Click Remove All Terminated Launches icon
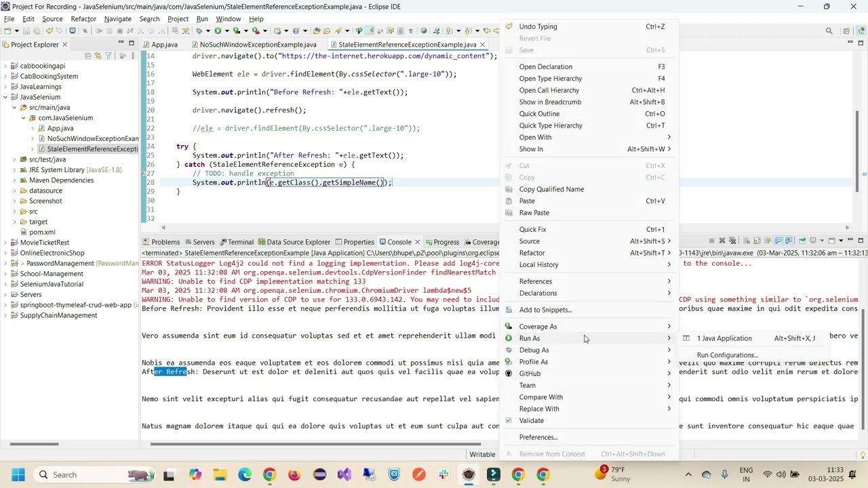 click(x=732, y=241)
